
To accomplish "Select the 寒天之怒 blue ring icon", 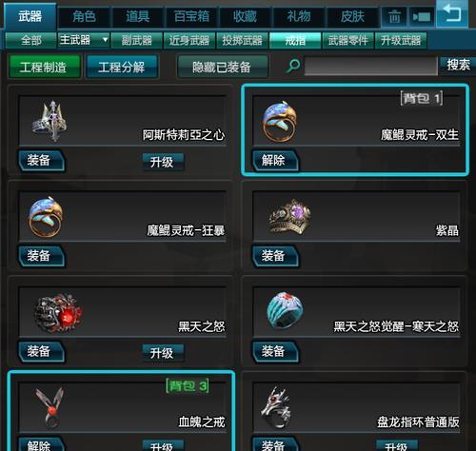I will click(x=285, y=310).
